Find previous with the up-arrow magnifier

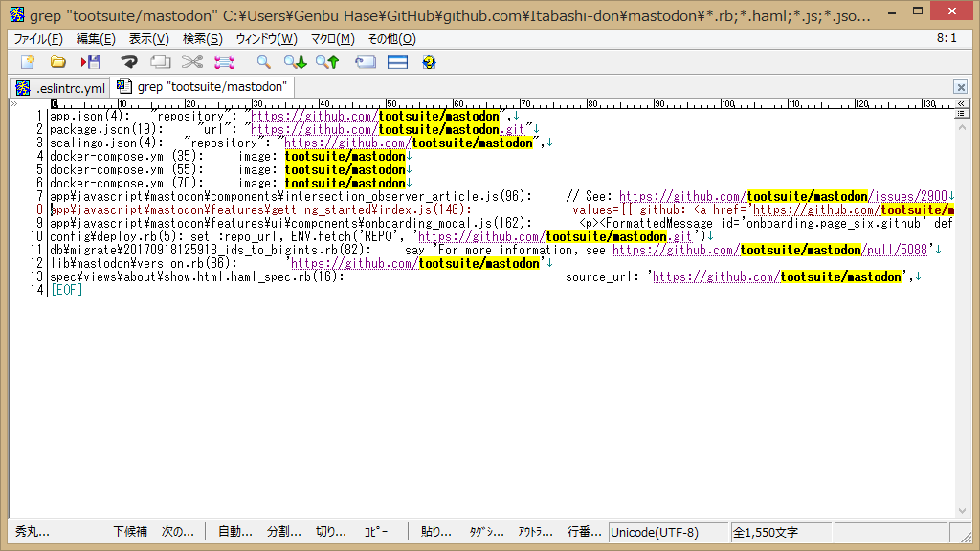pyautogui.click(x=327, y=62)
